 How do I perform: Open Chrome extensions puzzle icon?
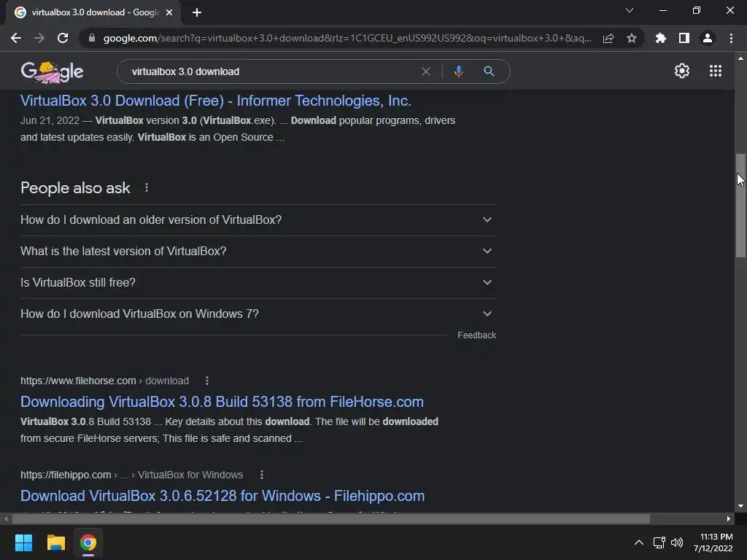pyautogui.click(x=660, y=38)
